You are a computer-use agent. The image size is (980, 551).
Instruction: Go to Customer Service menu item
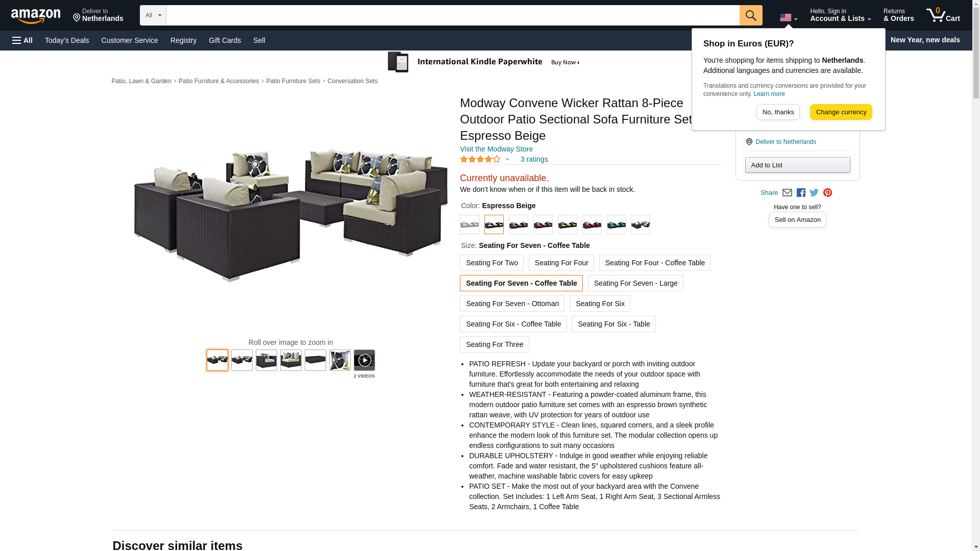coord(130,40)
